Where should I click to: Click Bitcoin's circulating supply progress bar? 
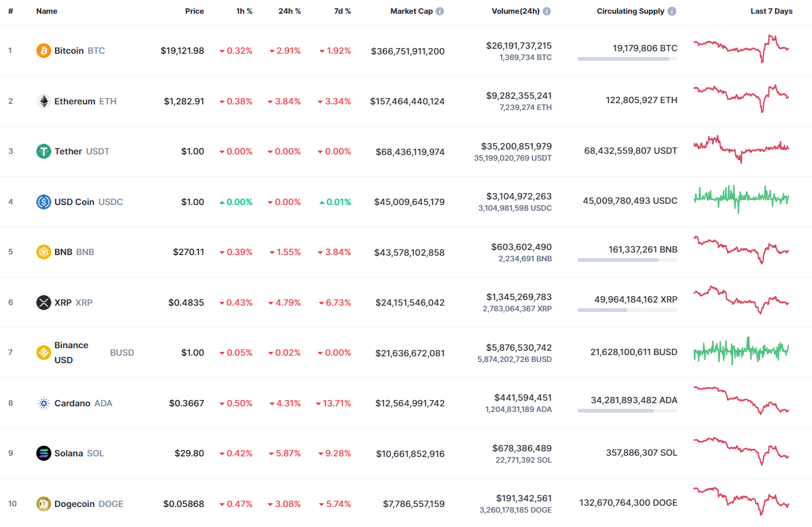pyautogui.click(x=627, y=59)
